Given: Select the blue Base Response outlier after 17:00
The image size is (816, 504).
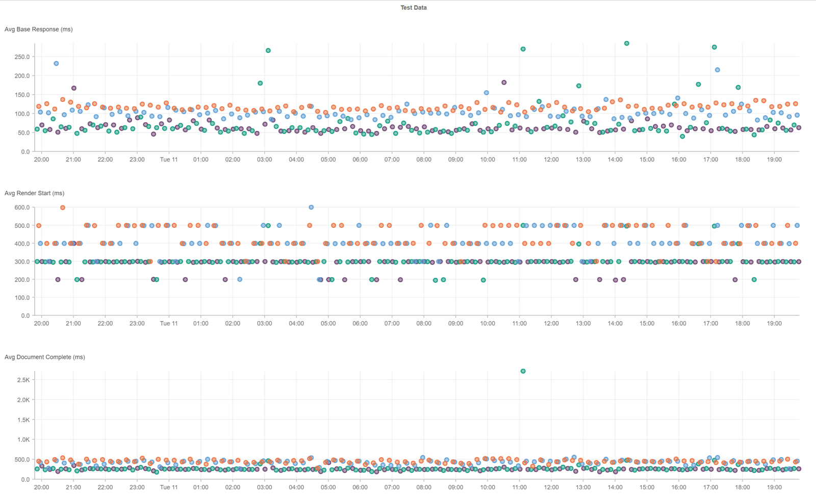Looking at the screenshot, I should click(718, 70).
